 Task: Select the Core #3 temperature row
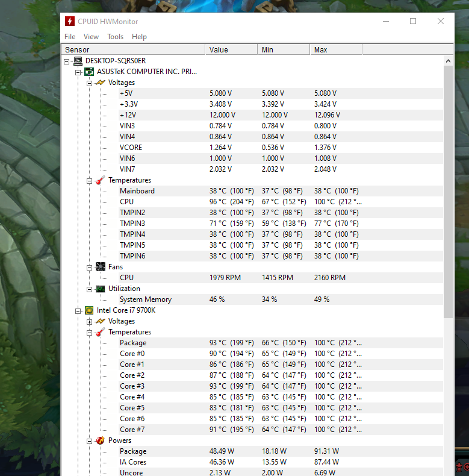point(281,386)
